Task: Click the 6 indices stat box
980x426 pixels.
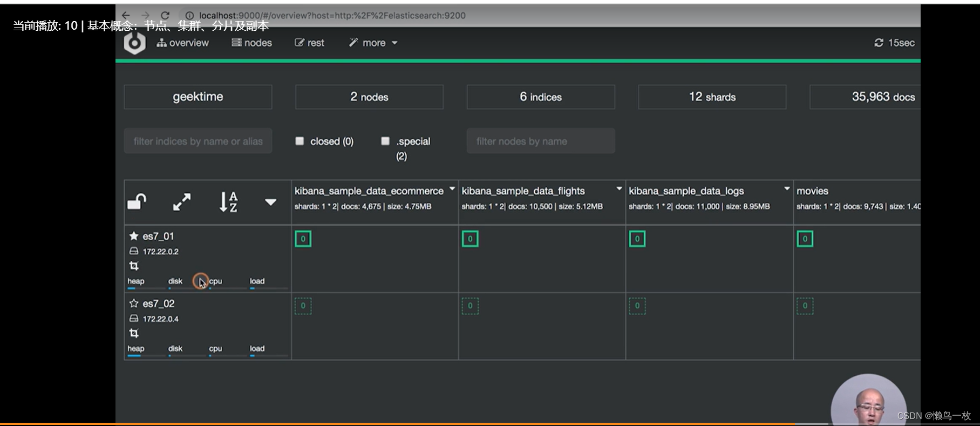Action: pos(541,97)
